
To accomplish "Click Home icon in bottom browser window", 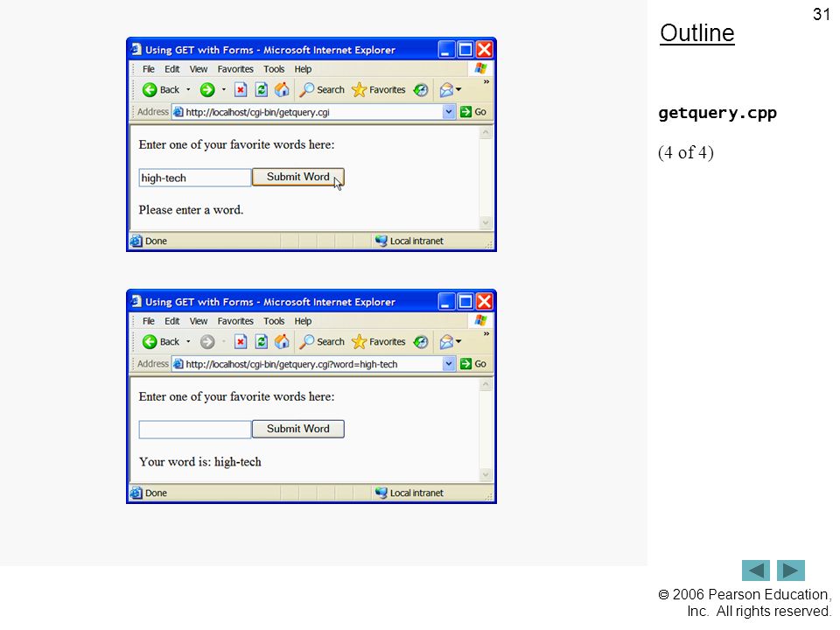I will coord(282,342).
